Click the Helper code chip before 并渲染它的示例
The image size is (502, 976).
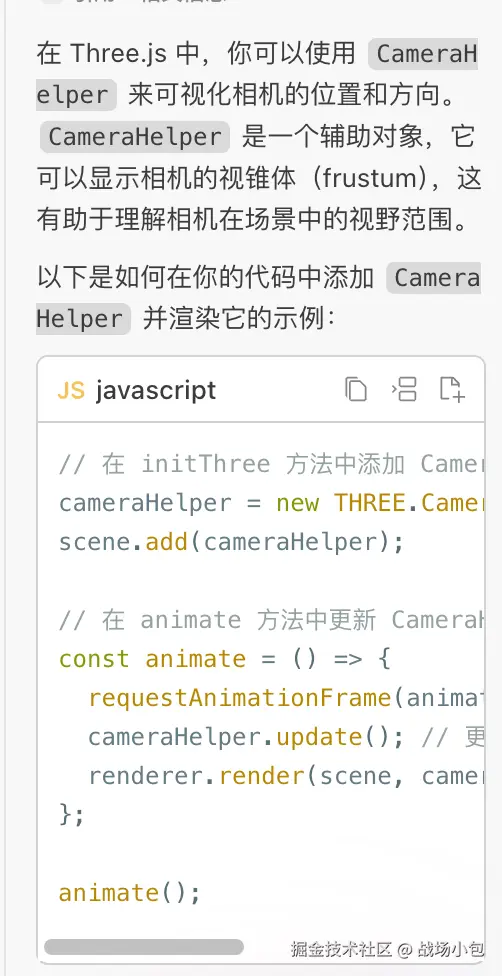(x=83, y=319)
